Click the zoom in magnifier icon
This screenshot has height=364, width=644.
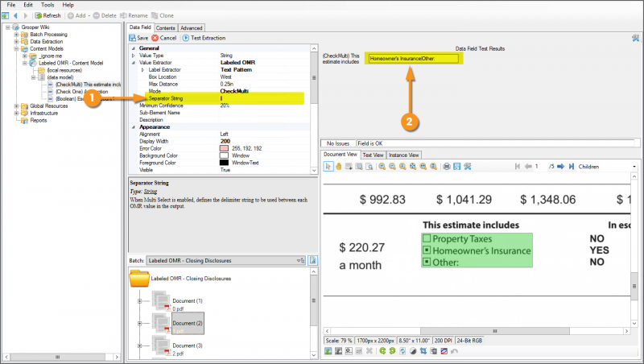pyautogui.click(x=382, y=167)
